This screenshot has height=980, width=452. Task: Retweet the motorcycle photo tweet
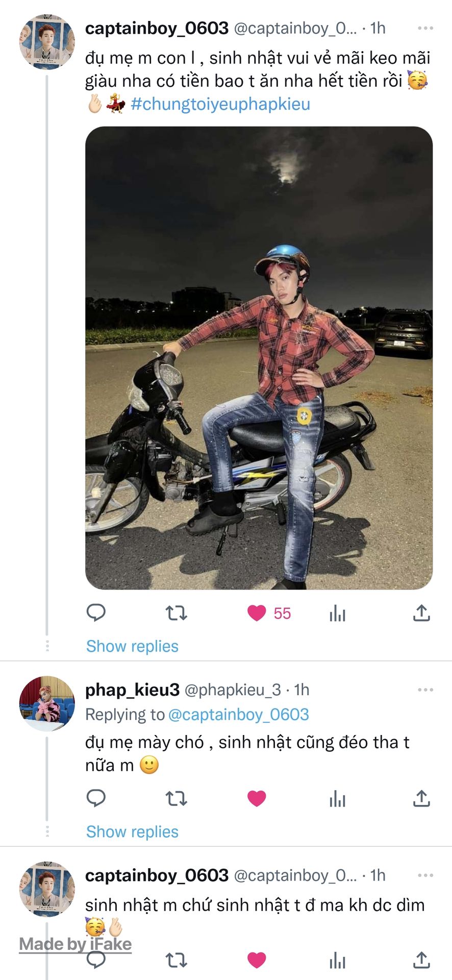(x=177, y=612)
